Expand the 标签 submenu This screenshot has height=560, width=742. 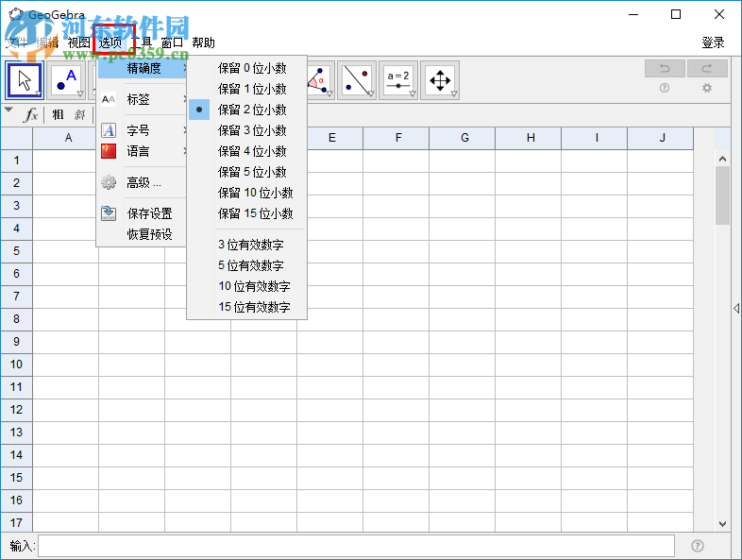143,99
